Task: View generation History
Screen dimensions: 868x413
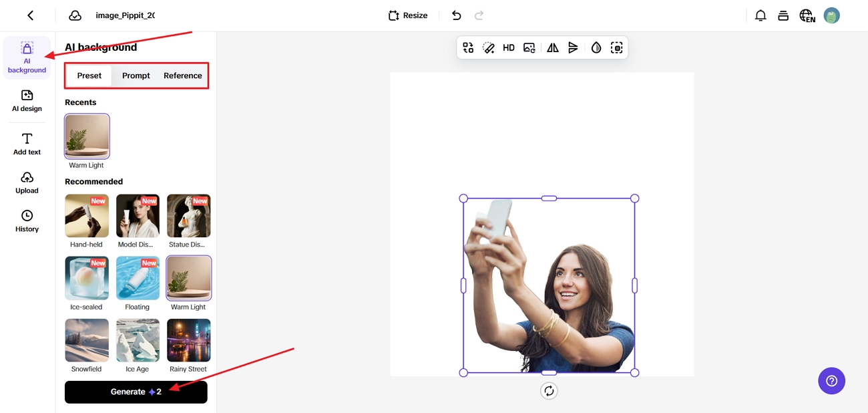Action: (x=27, y=221)
